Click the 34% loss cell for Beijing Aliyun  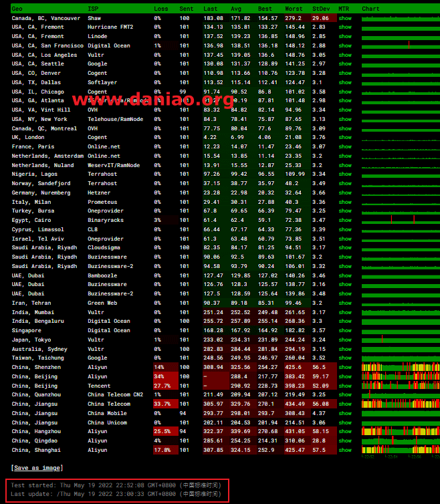coord(166,376)
